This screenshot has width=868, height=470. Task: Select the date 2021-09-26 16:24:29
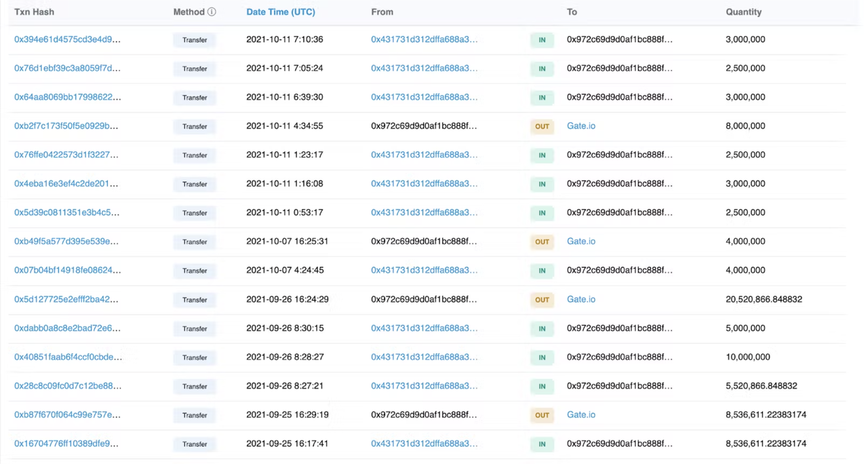[x=288, y=299]
